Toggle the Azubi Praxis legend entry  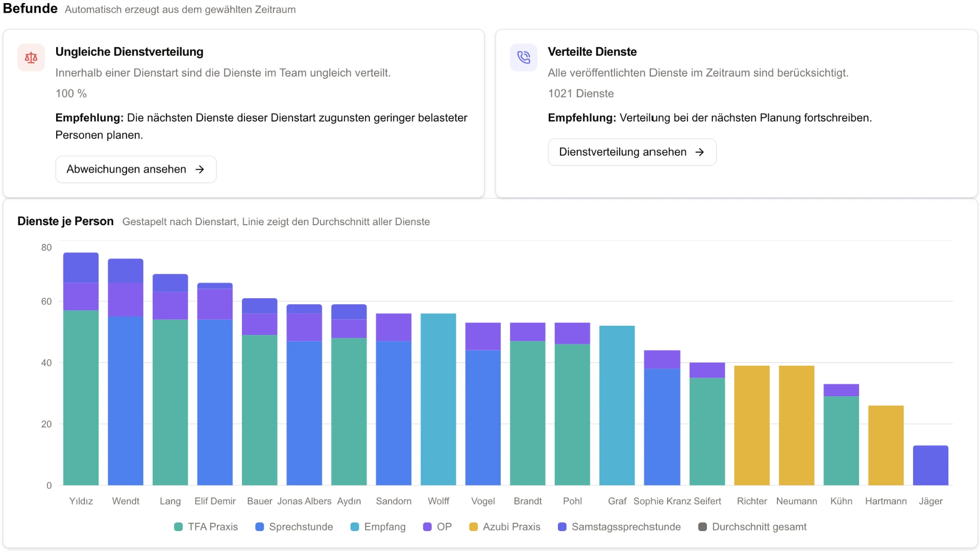click(x=505, y=527)
